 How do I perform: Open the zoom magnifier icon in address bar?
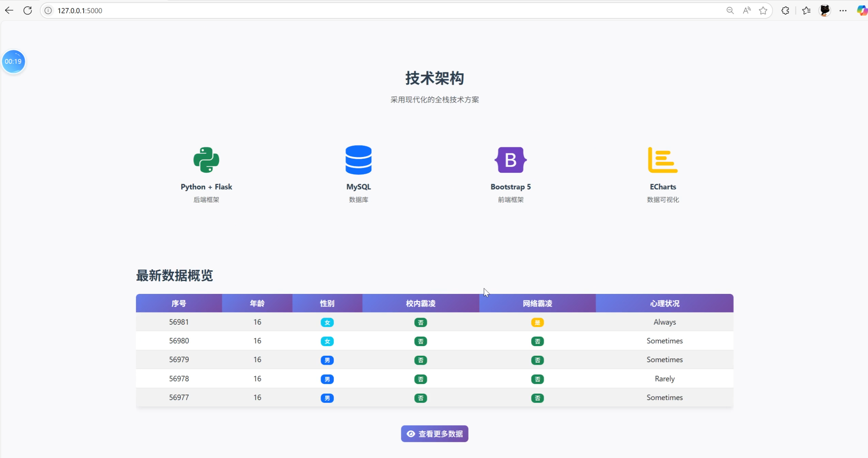point(730,11)
